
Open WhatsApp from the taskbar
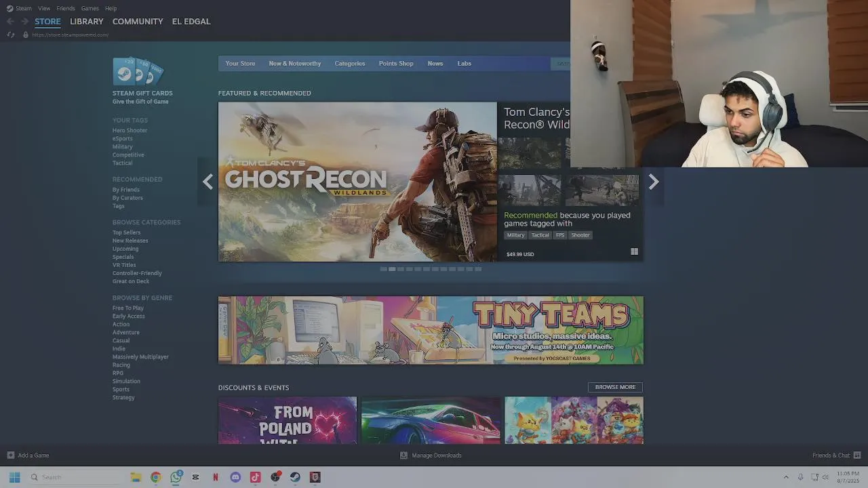click(176, 477)
